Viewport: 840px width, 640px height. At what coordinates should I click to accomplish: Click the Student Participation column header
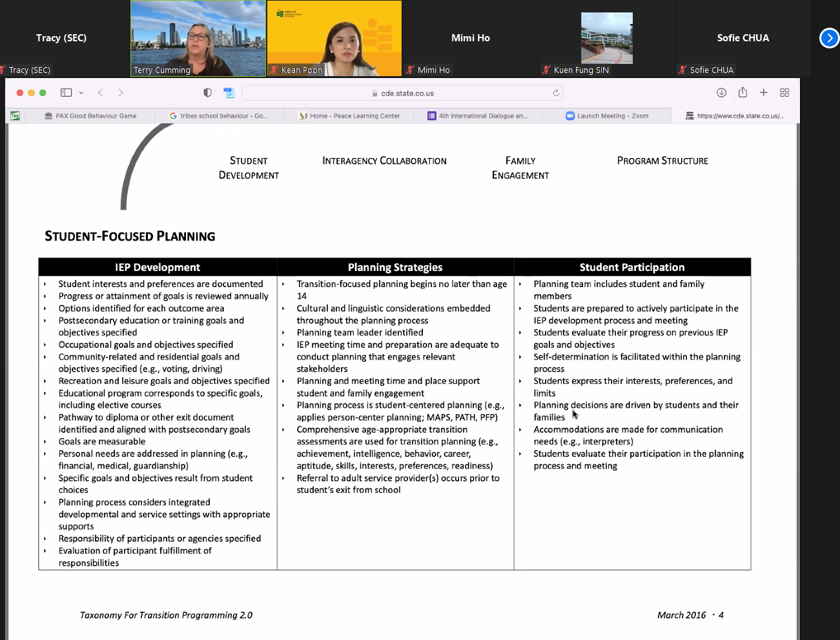[x=632, y=267]
